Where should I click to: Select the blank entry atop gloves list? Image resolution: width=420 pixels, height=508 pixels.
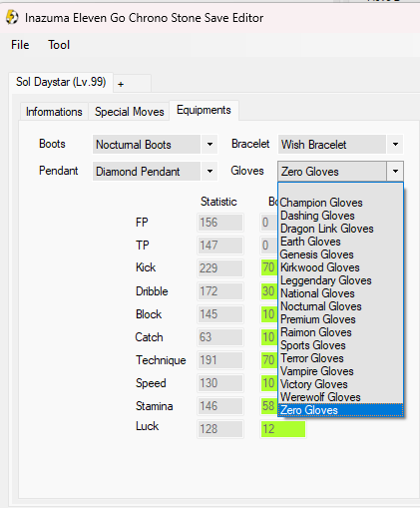click(x=340, y=190)
